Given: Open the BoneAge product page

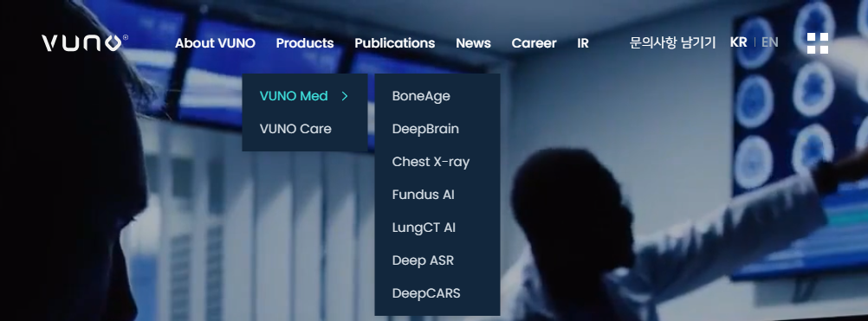Looking at the screenshot, I should [x=421, y=96].
